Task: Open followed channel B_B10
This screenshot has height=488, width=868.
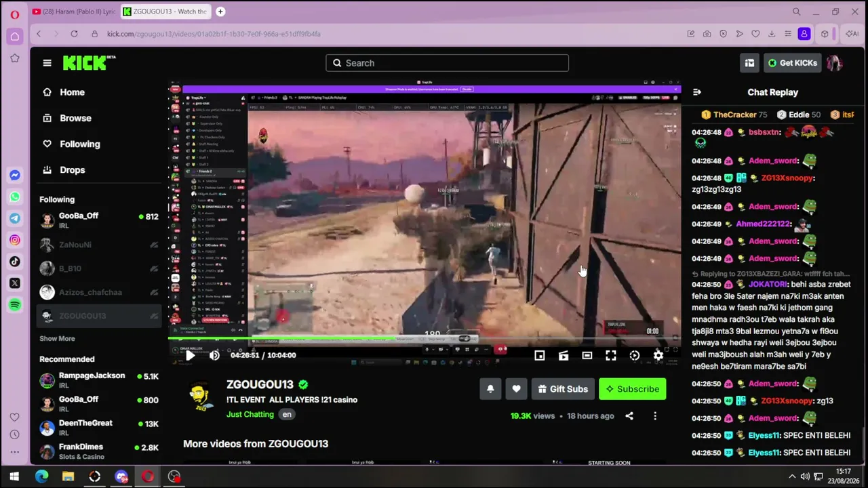Action: coord(99,268)
